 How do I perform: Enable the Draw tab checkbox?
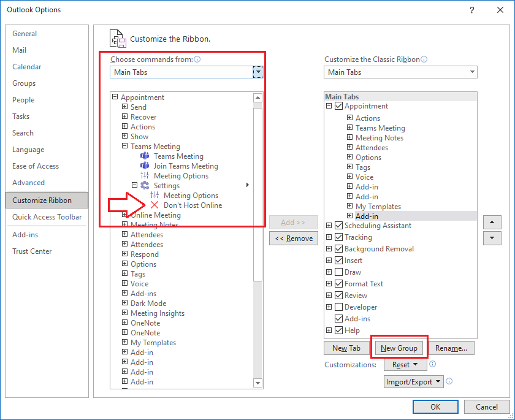338,272
